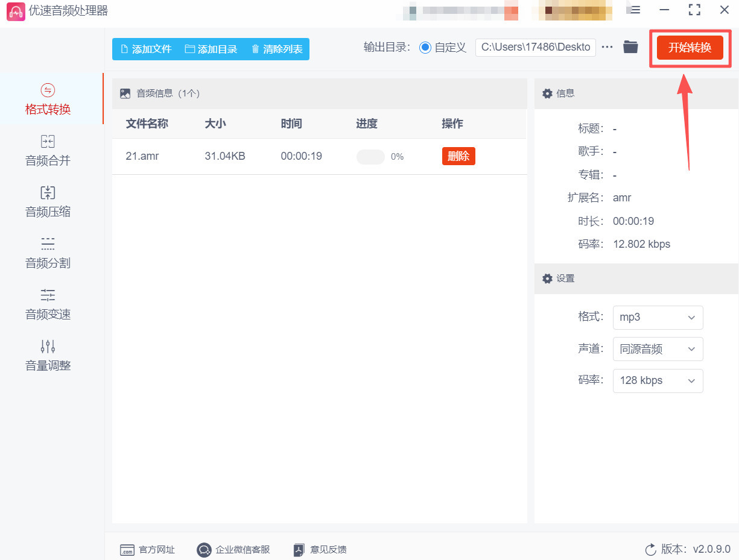
Task: Open the 音量调整 volume adjust tool
Action: 48,356
